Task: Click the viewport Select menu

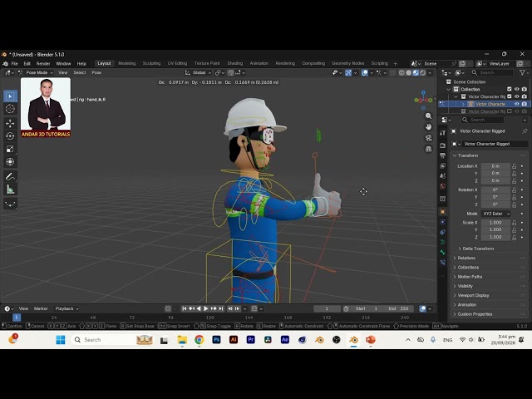Action: click(80, 72)
